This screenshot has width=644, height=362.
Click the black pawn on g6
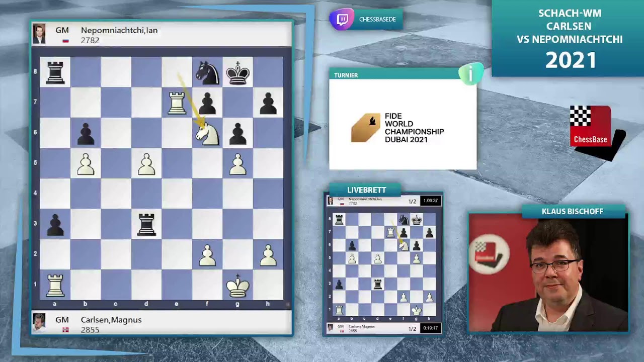coord(237,134)
